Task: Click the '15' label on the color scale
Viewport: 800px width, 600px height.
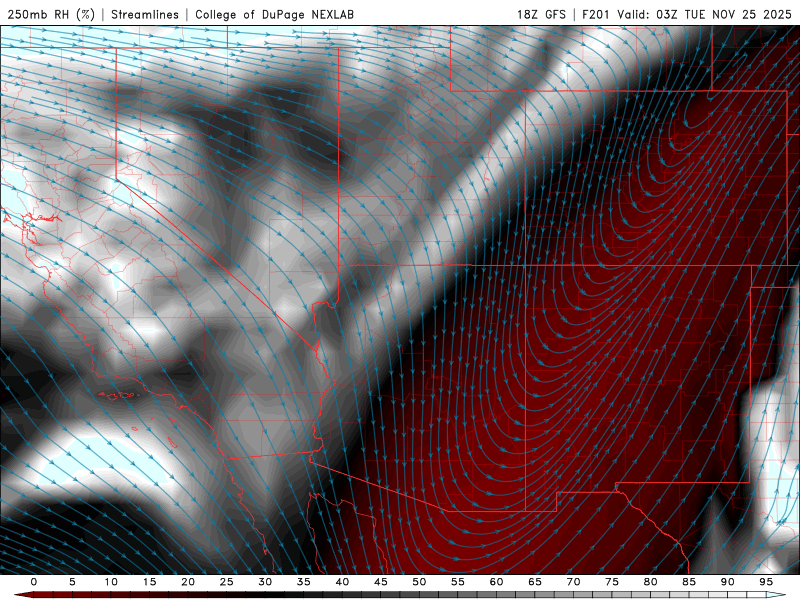Action: (149, 582)
